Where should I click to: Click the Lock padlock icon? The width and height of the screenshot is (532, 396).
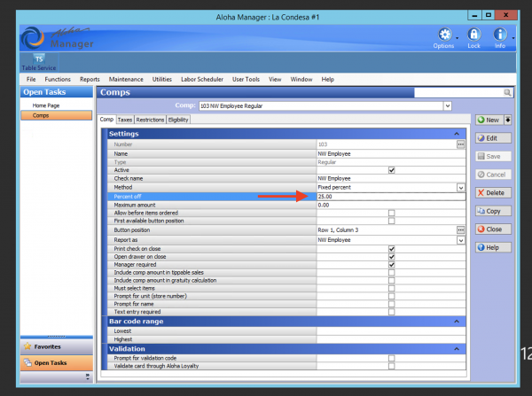pos(474,35)
